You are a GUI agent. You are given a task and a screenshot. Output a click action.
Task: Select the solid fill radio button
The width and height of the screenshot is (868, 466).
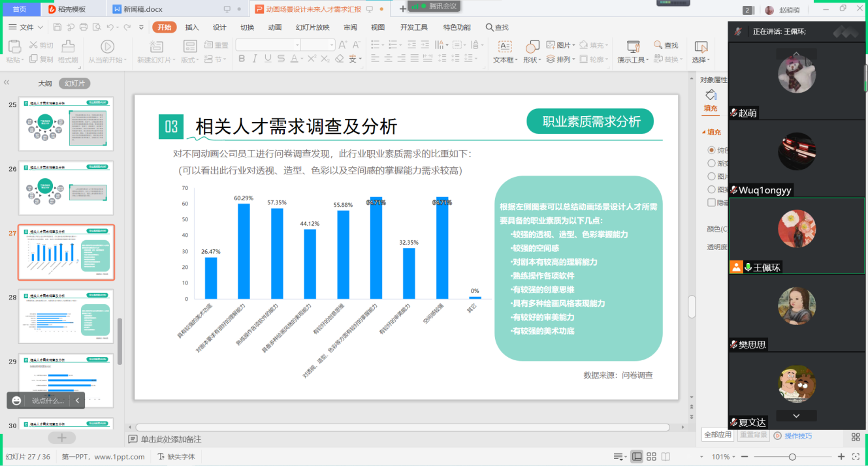(x=712, y=150)
